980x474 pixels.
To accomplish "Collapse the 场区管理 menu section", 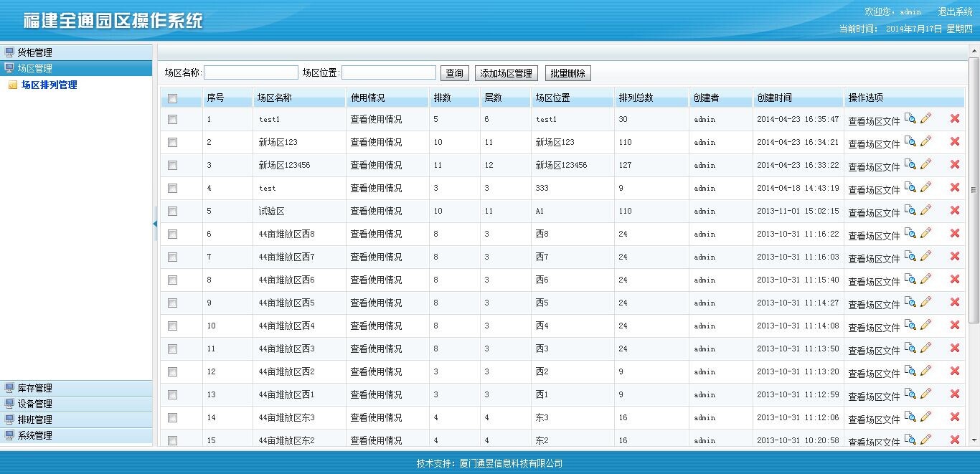I will [x=76, y=68].
